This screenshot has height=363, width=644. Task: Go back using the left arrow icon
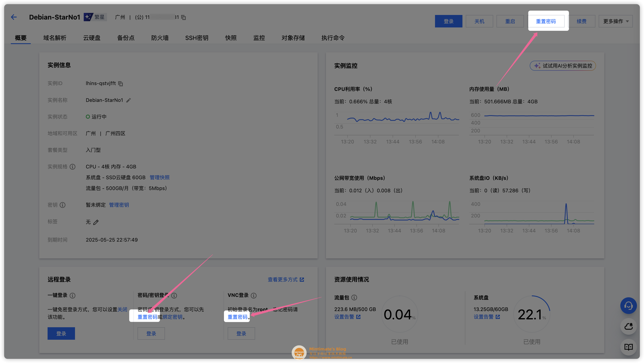[x=14, y=17]
